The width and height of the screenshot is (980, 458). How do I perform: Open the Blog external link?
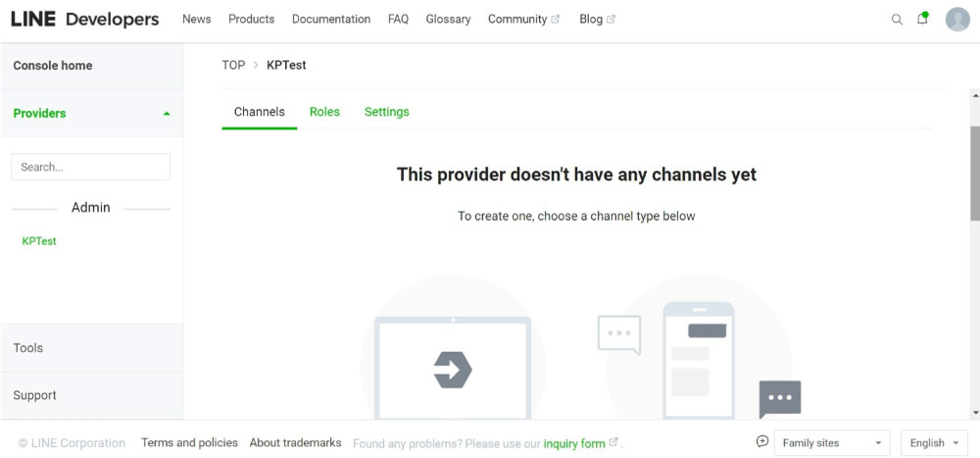point(597,20)
